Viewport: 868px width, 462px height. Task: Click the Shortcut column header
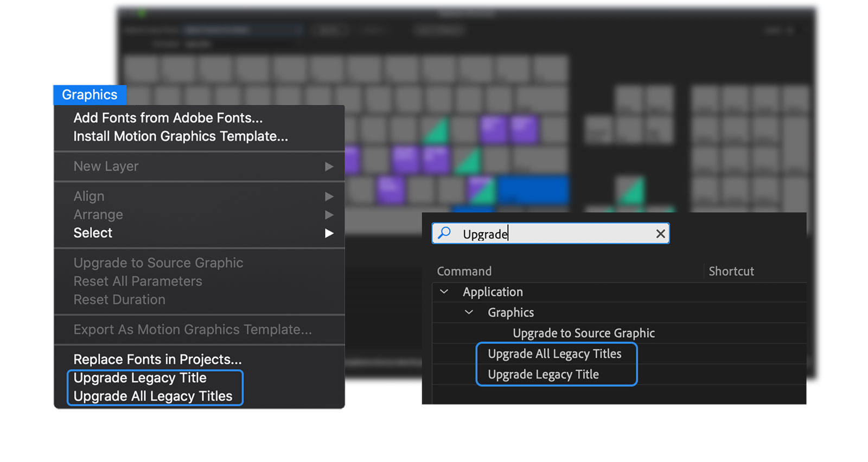click(731, 271)
